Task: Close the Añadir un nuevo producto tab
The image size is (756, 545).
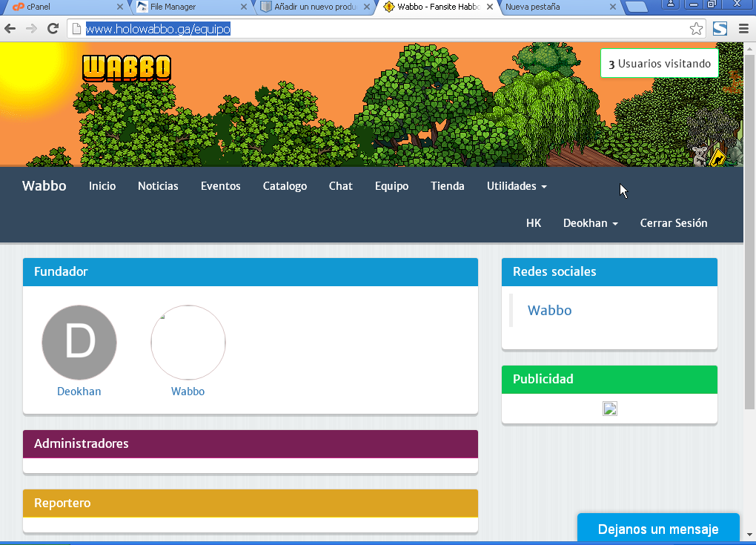Action: coord(367,7)
